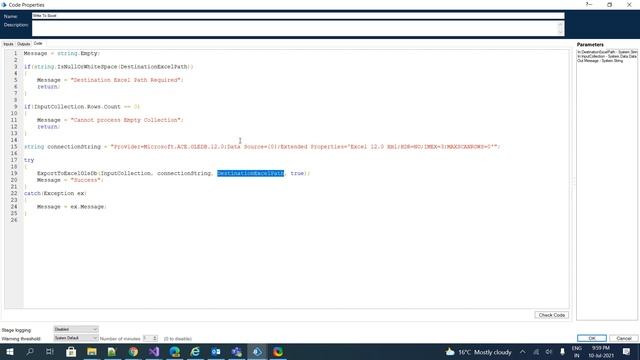Image resolution: width=640 pixels, height=360 pixels.
Task: Select the Code tab
Action: click(38, 43)
